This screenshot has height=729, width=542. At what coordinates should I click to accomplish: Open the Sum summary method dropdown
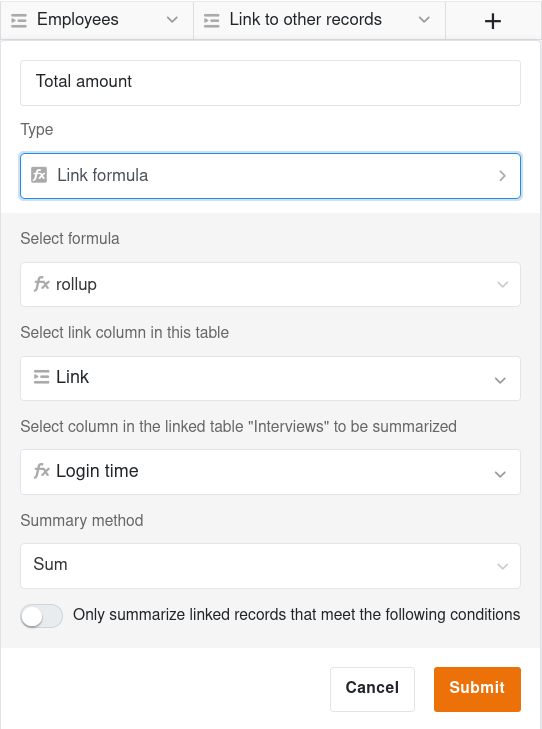coord(270,566)
